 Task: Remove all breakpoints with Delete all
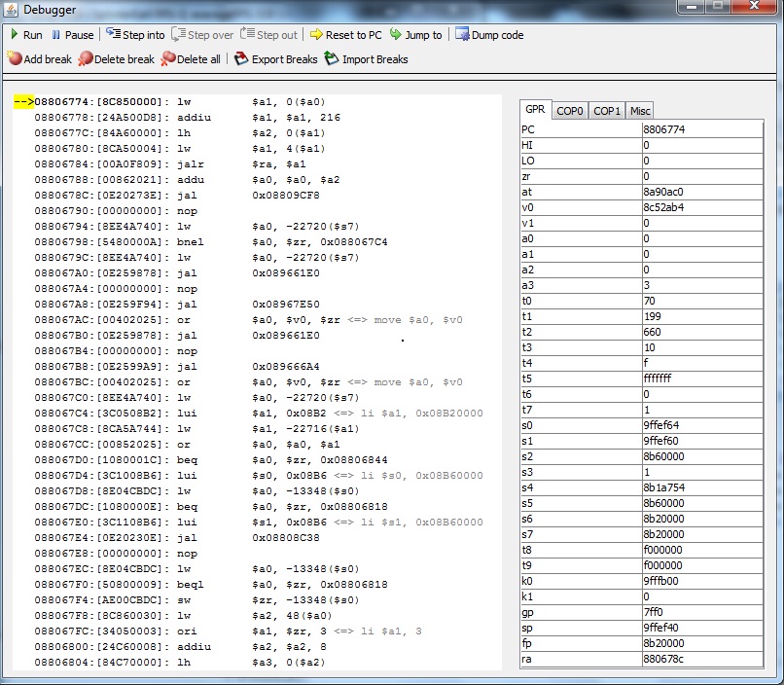[x=191, y=59]
